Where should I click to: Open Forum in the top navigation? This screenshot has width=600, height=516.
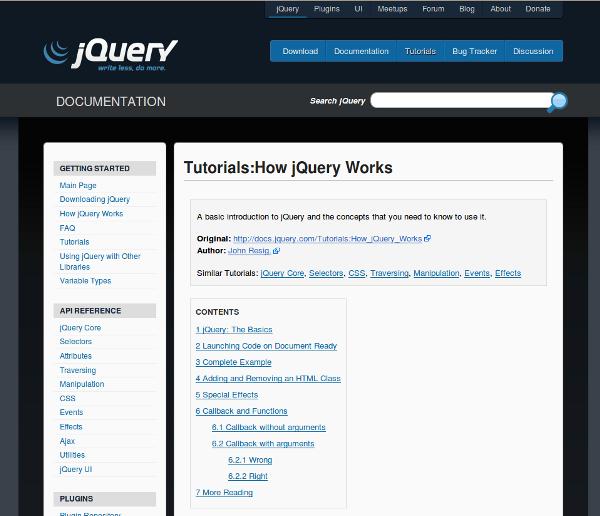click(433, 9)
